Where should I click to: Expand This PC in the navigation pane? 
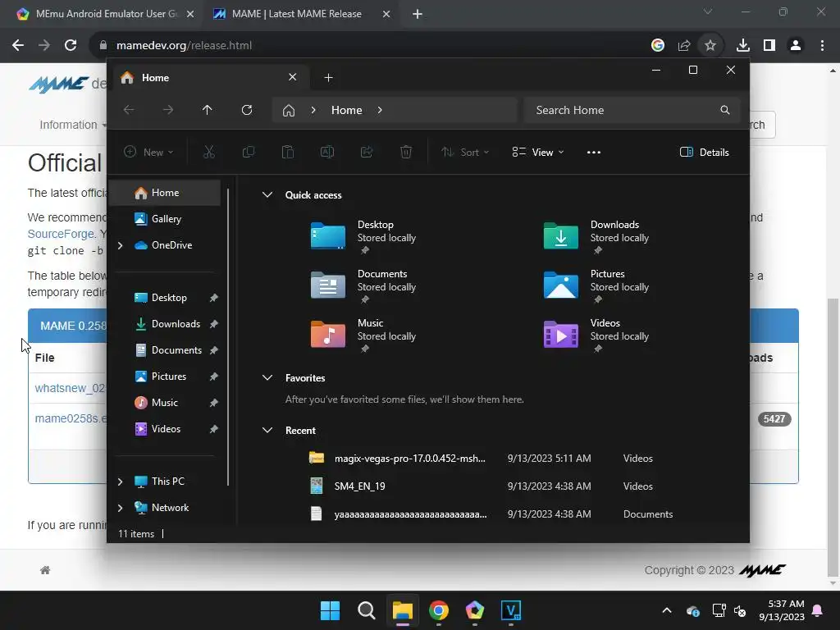pos(120,482)
